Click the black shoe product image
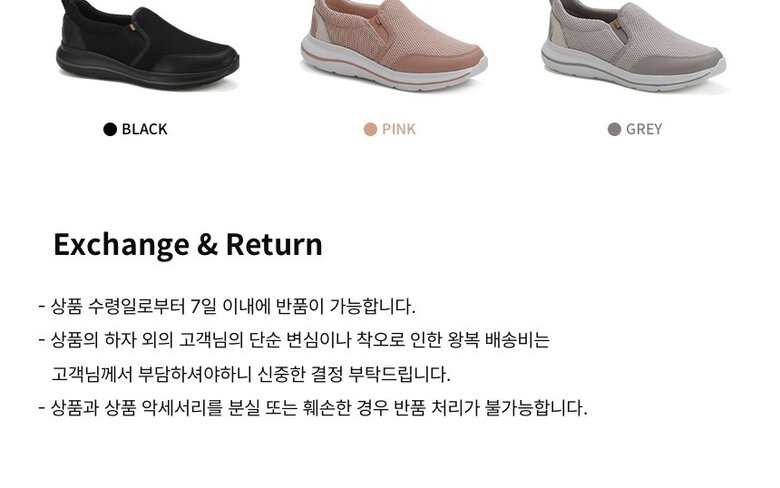780x488 pixels. (x=147, y=45)
